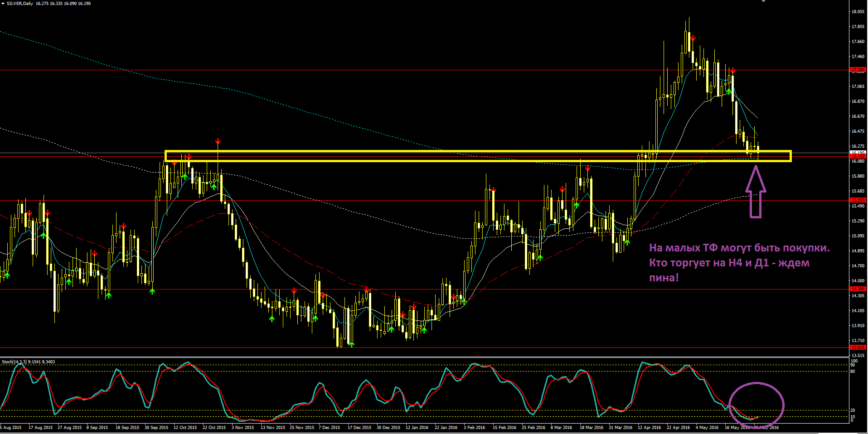Click the 25 Feb 2016 date label
The width and height of the screenshot is (868, 434).
tap(533, 428)
